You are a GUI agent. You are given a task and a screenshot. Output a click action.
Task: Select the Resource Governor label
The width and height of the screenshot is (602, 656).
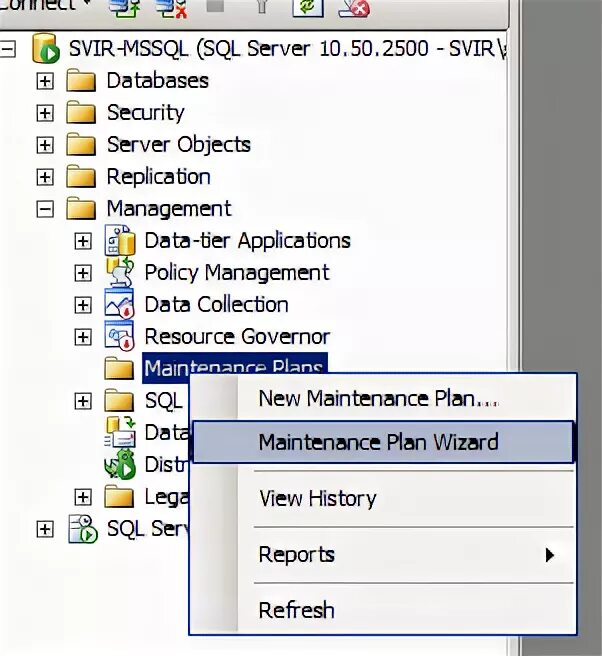[237, 336]
